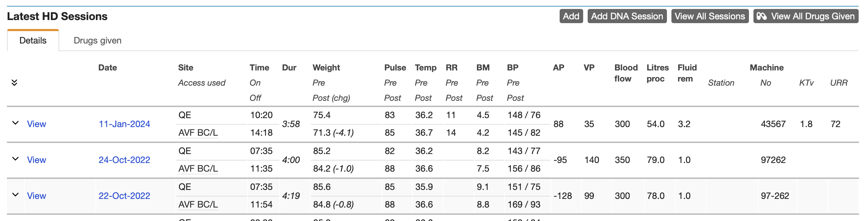Select the Details tab
Screen dimensions: 868x221
[33, 40]
